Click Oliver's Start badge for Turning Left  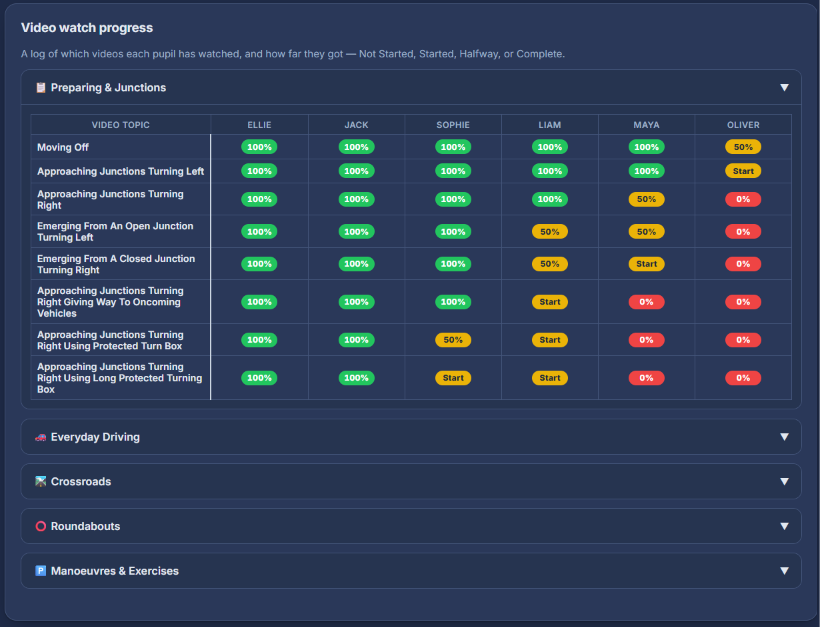point(743,171)
